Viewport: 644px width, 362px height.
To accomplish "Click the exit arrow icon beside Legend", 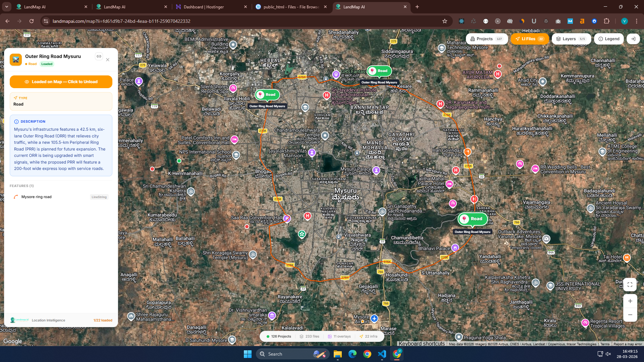I will 633,39.
